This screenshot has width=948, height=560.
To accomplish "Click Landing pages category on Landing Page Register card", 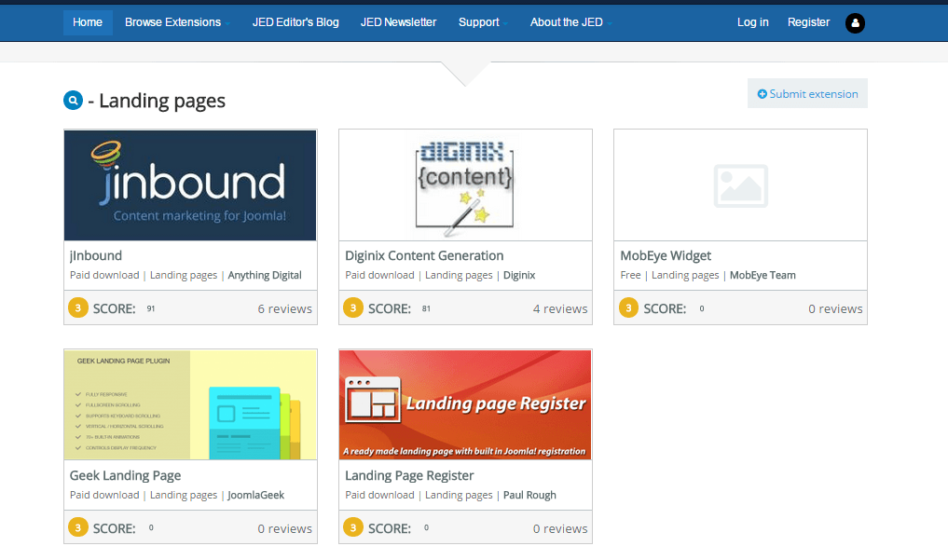I will (x=459, y=495).
